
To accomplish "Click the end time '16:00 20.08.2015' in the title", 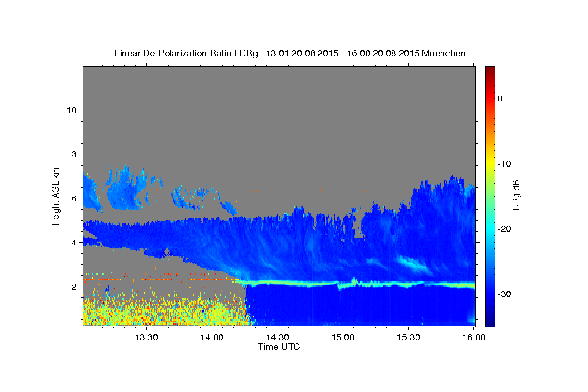I will coord(383,53).
